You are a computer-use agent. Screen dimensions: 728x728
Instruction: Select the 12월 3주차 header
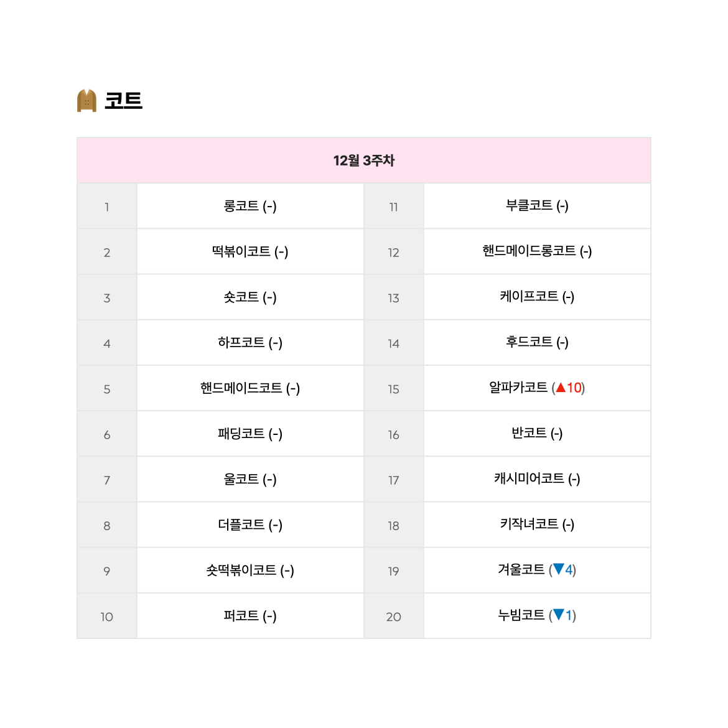click(x=364, y=161)
